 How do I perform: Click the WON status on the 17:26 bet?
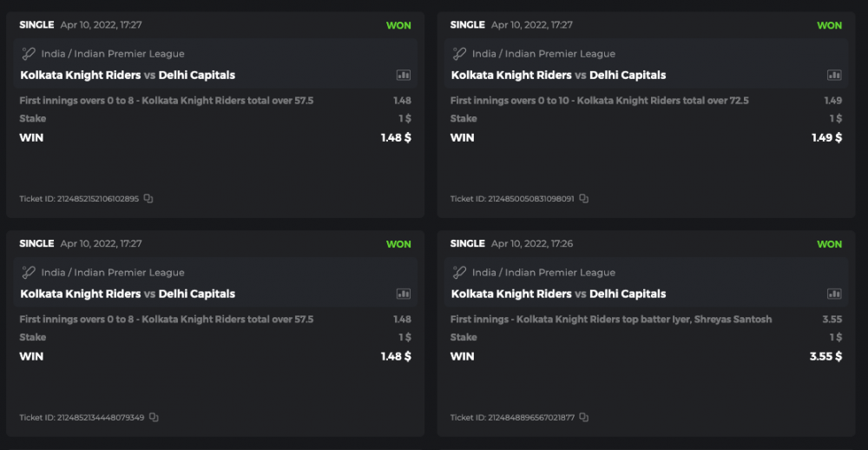829,244
